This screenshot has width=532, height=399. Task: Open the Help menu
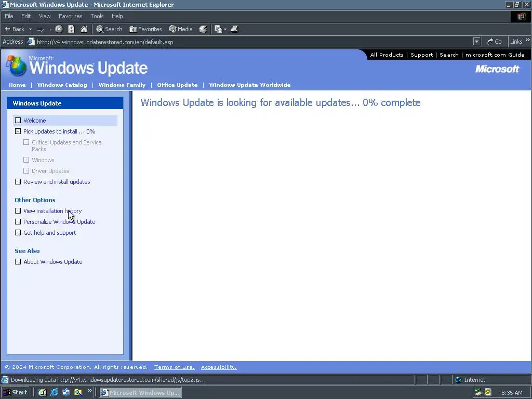(117, 16)
